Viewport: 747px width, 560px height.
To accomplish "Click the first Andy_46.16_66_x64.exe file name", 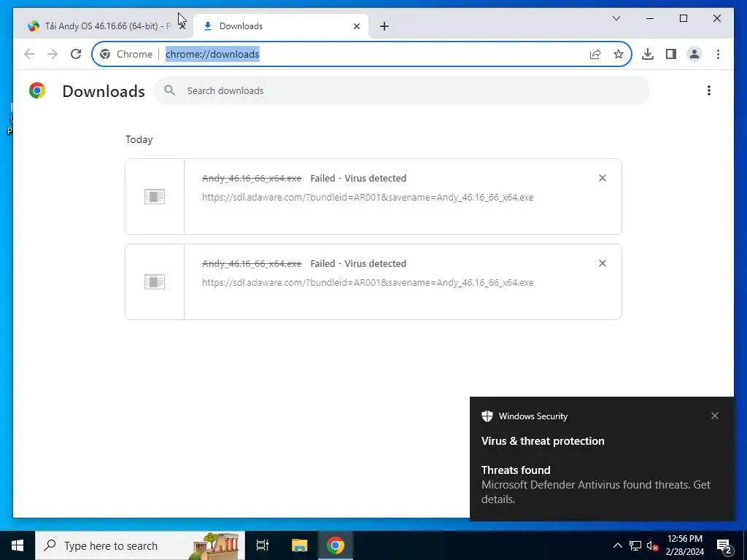I will tap(252, 178).
